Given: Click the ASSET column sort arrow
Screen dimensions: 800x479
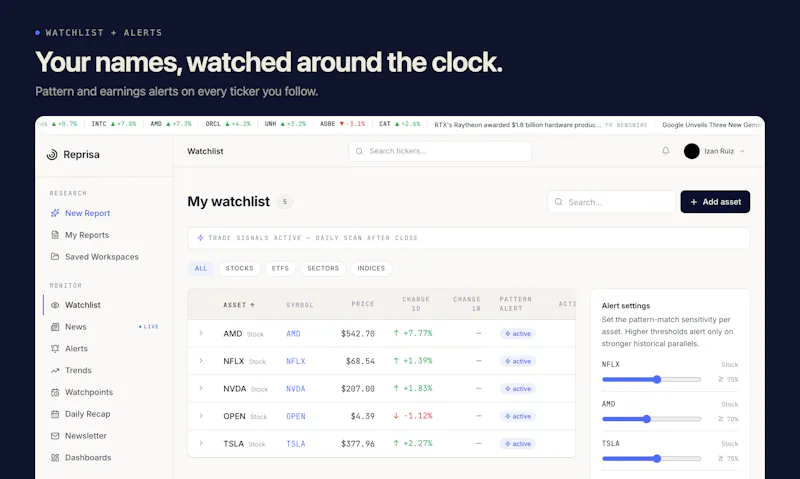Looking at the screenshot, I should pos(252,305).
